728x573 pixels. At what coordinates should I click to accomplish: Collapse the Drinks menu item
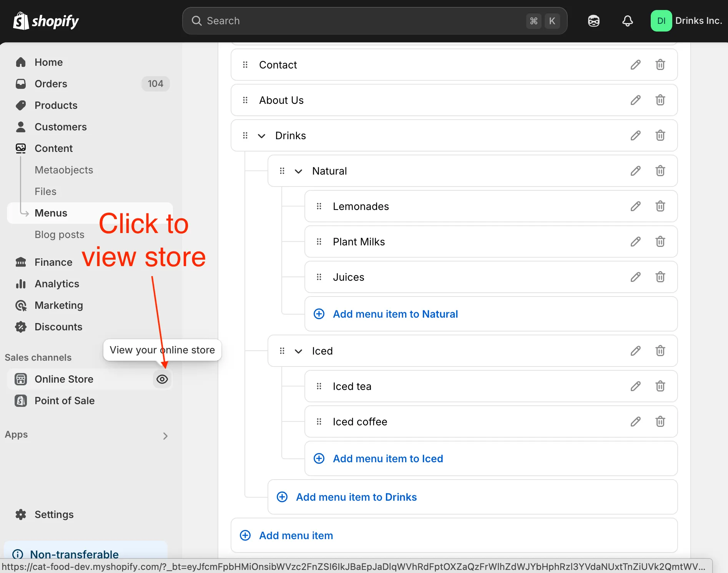point(262,136)
